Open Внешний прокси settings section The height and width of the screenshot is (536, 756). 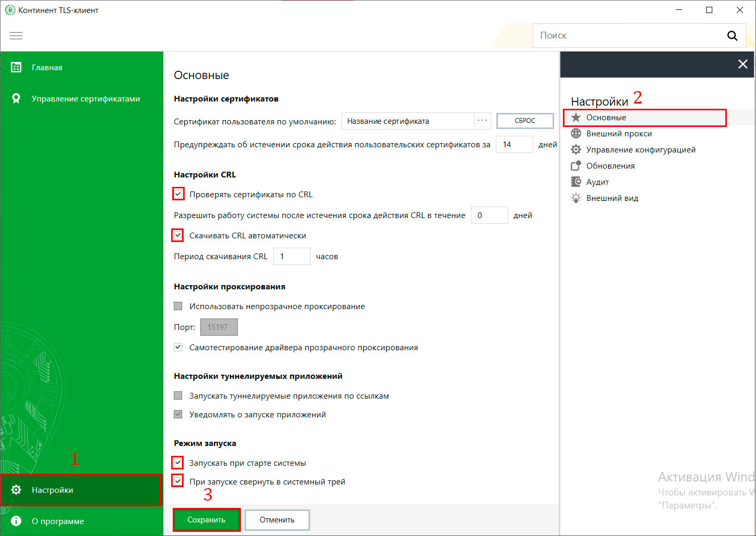pyautogui.click(x=657, y=134)
